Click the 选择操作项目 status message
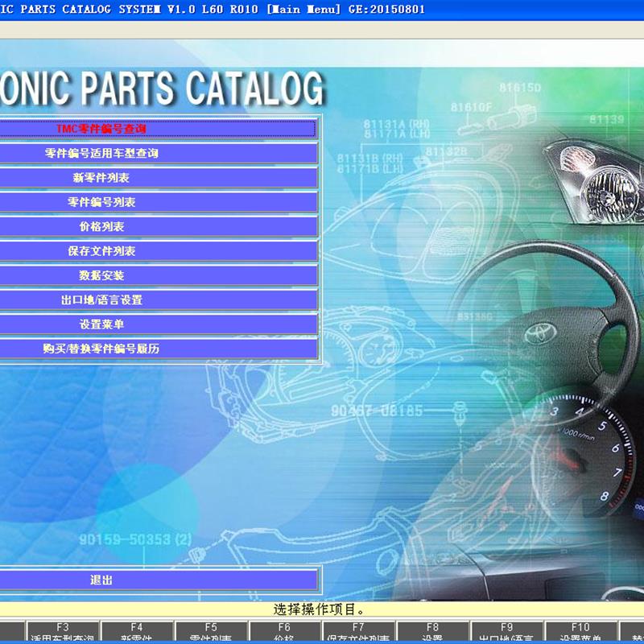This screenshot has width=644, height=644. click(319, 609)
